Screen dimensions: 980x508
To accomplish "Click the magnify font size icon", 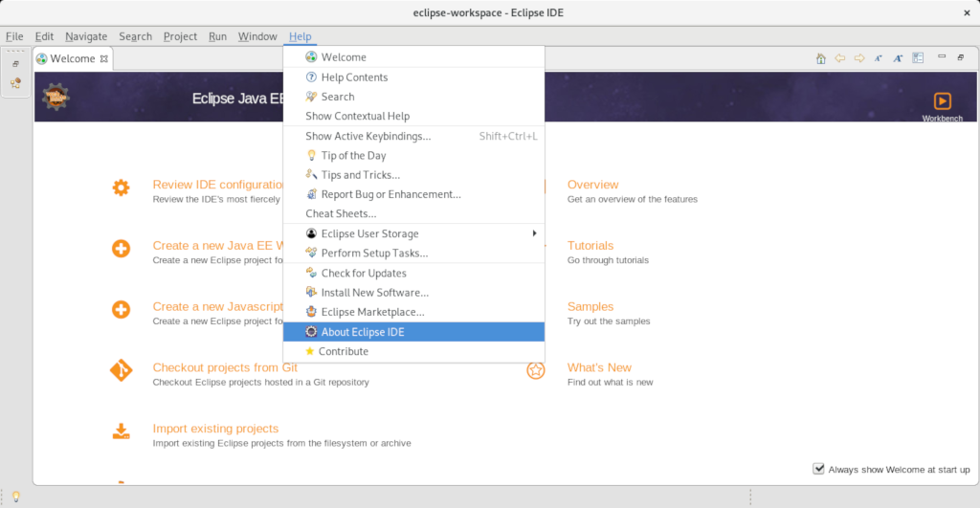I will pyautogui.click(x=898, y=58).
